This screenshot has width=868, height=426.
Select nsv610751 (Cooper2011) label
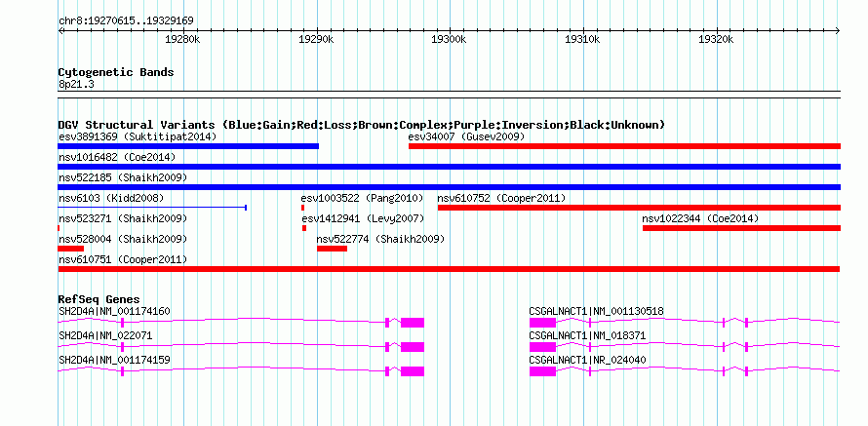click(x=123, y=259)
